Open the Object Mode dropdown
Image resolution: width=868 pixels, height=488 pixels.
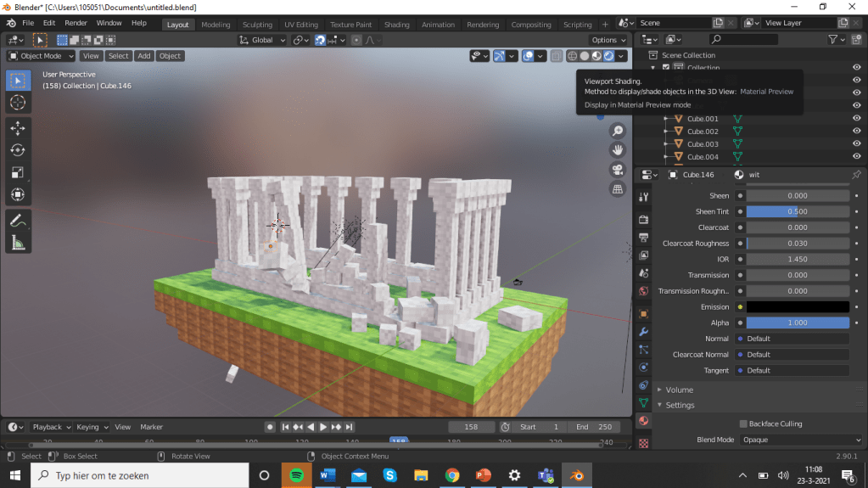pyautogui.click(x=41, y=56)
